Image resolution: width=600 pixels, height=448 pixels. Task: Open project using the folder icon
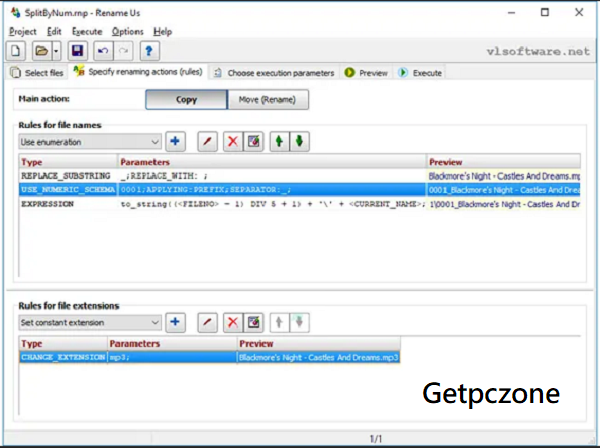pos(42,51)
